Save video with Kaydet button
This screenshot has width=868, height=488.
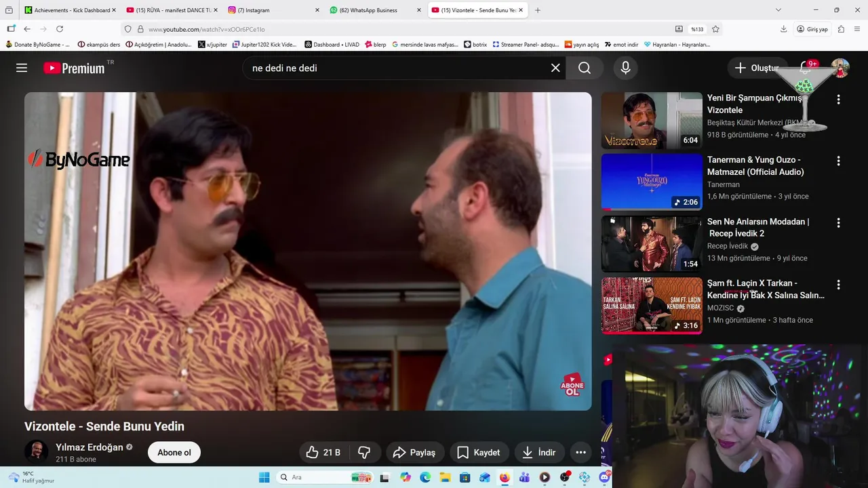coord(479,452)
